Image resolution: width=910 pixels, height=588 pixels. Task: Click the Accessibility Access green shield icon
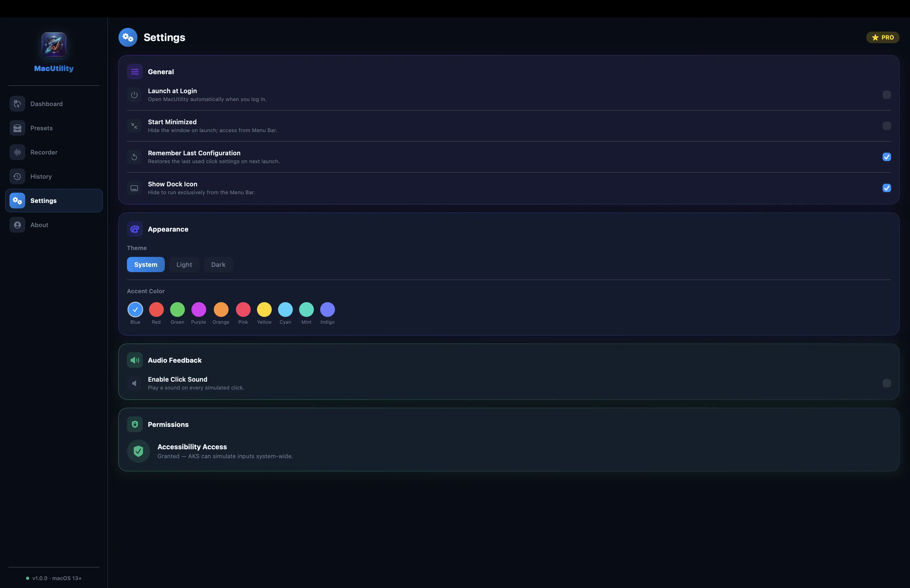point(139,451)
